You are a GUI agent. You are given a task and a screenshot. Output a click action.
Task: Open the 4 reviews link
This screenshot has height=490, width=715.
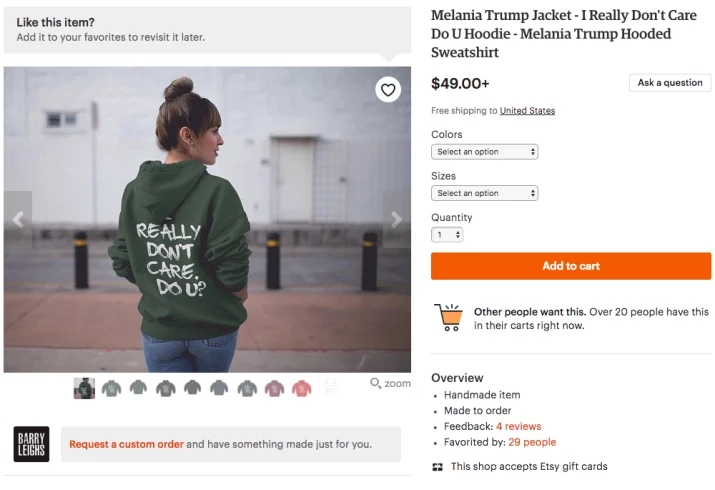(x=518, y=426)
